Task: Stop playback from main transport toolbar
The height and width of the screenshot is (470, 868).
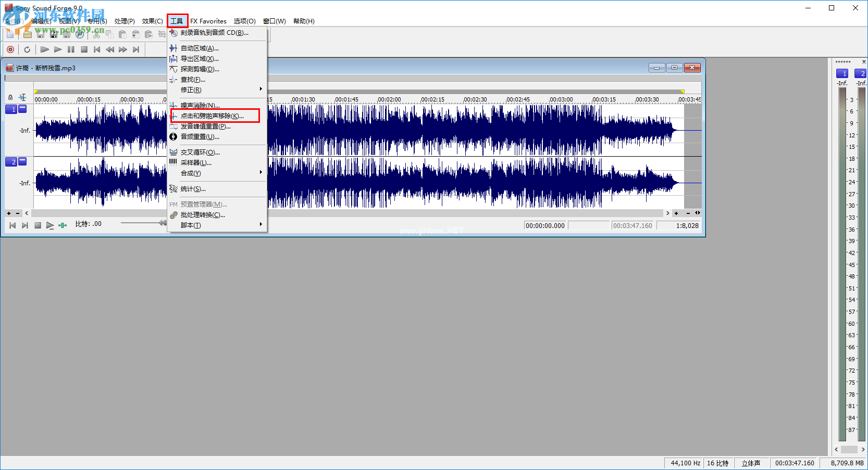Action: click(84, 49)
